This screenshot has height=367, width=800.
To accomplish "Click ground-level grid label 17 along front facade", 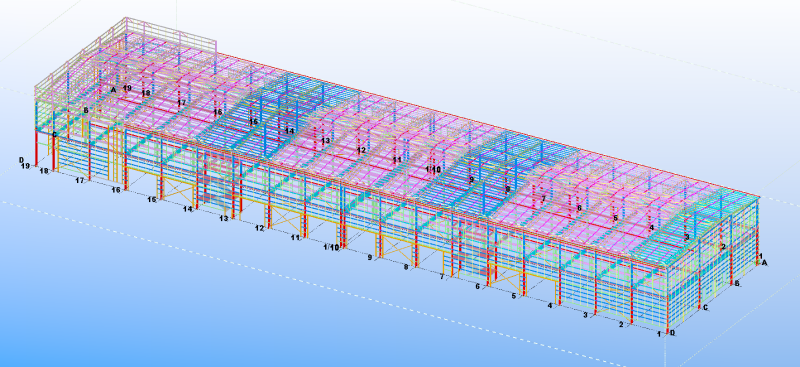I will (x=80, y=180).
